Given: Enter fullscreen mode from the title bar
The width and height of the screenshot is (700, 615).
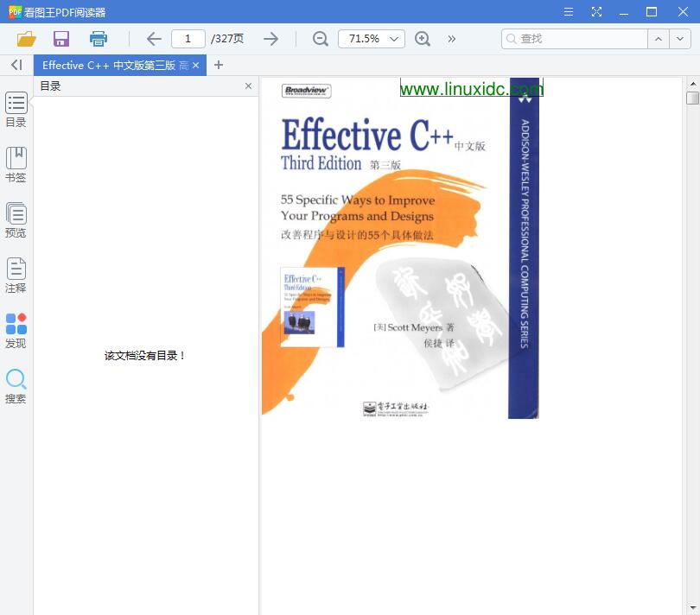Looking at the screenshot, I should coord(596,12).
